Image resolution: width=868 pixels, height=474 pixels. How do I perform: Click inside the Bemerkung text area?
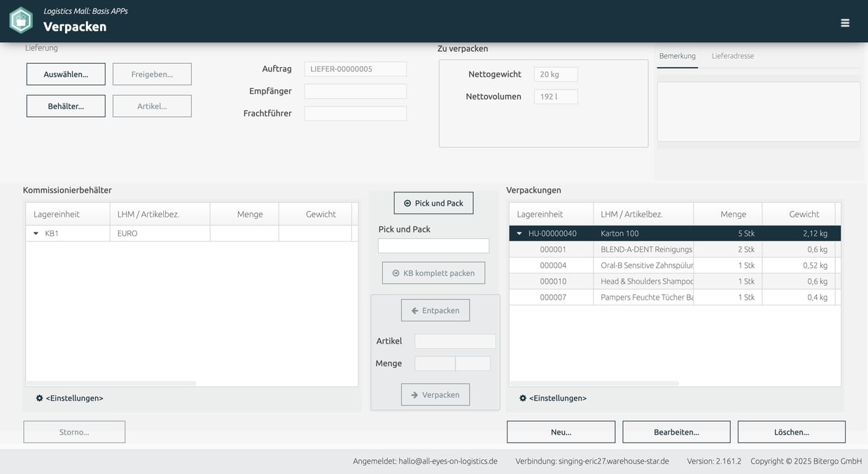pyautogui.click(x=759, y=112)
